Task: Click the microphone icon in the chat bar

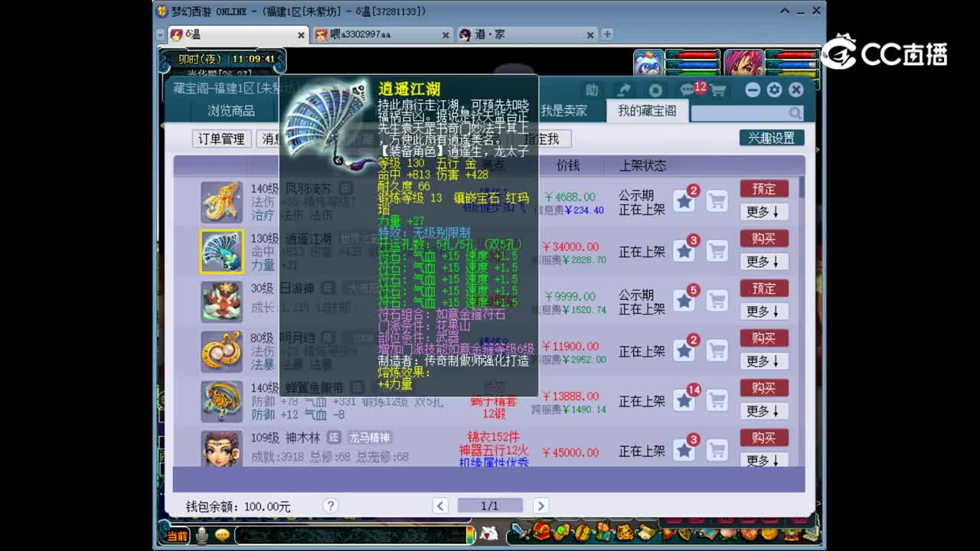Action: coord(202,535)
